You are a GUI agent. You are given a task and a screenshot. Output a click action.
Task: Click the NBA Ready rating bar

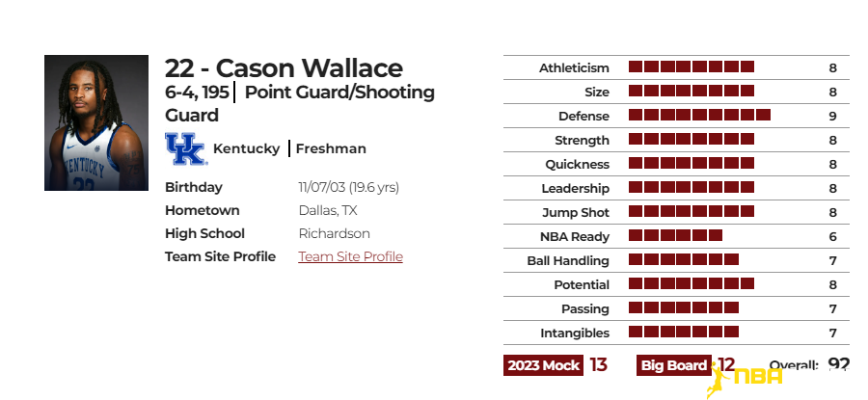tap(675, 235)
